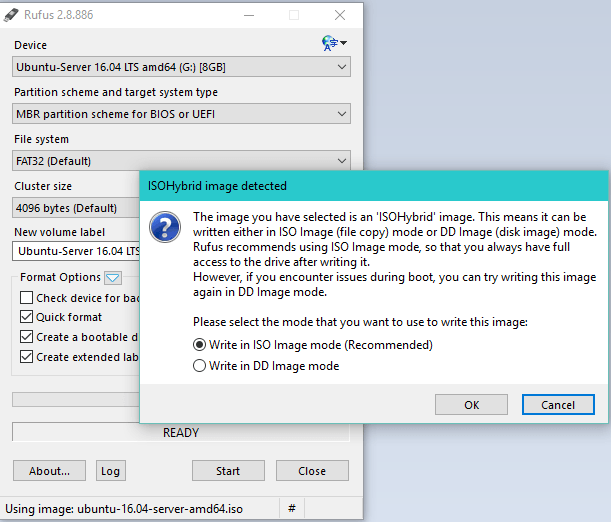Click the hash (#) status bar button

[x=292, y=508]
